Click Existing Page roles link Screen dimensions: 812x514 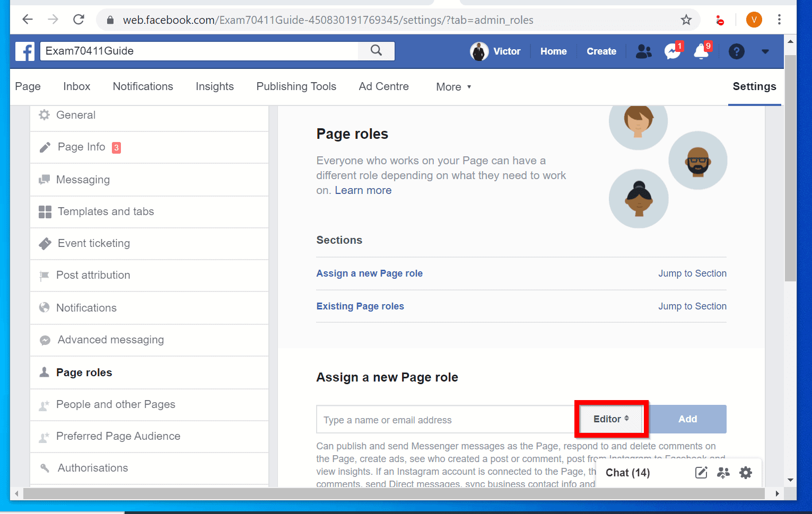(360, 306)
